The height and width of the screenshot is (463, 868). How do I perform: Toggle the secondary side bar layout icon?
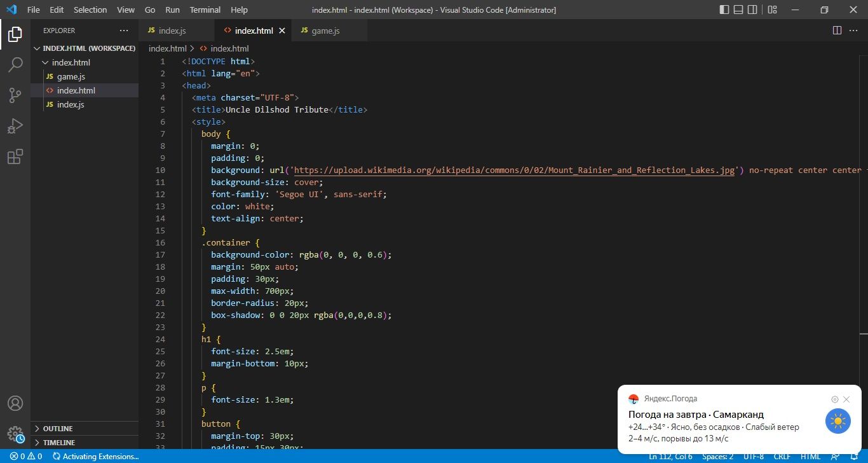click(752, 10)
